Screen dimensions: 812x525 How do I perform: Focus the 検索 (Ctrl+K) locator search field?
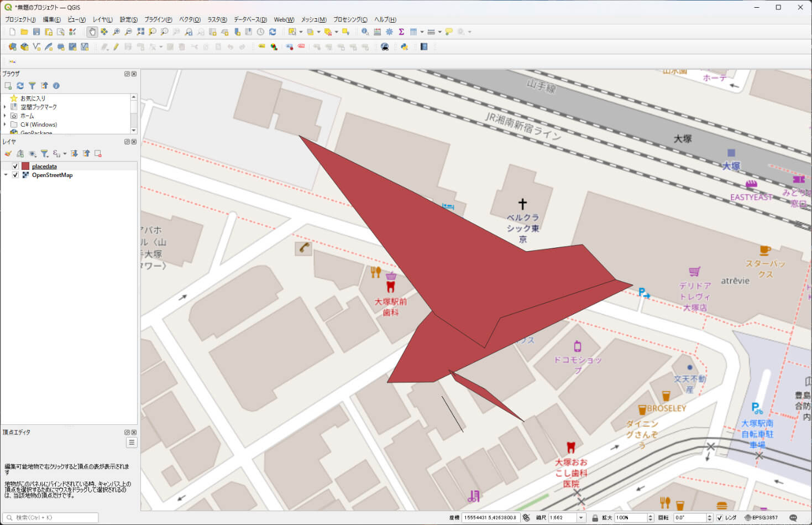pos(51,518)
